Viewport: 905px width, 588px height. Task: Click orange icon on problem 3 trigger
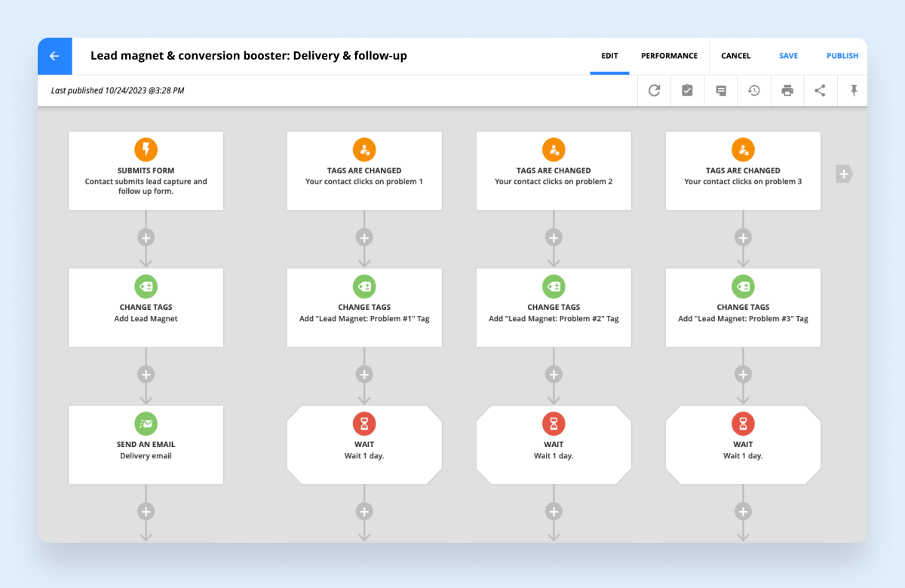click(x=743, y=149)
